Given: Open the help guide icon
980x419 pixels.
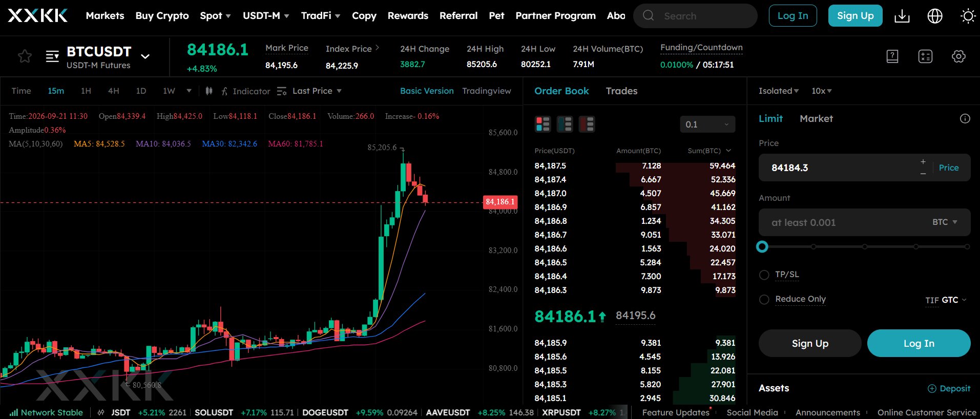Looking at the screenshot, I should 892,56.
